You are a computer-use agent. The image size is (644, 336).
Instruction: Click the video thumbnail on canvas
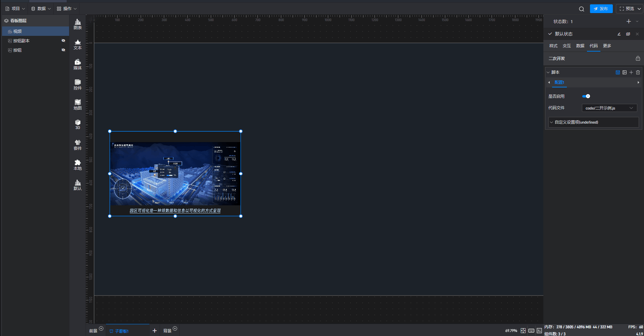[x=175, y=174]
